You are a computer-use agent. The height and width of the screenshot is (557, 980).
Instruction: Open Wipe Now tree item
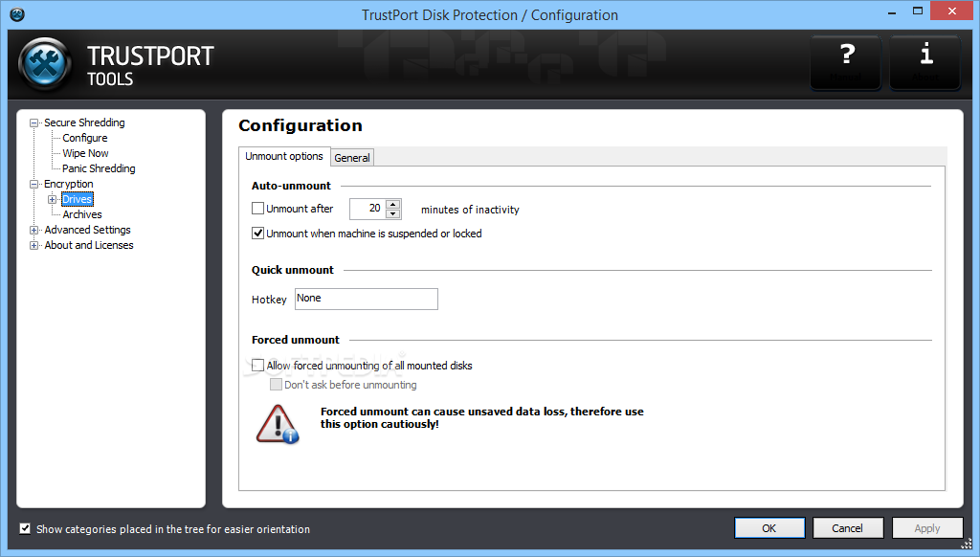tap(85, 153)
